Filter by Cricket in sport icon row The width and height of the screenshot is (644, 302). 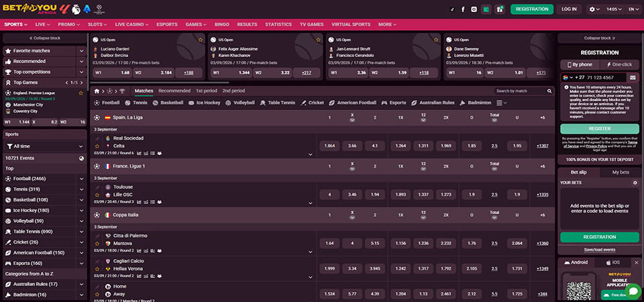tap(312, 103)
